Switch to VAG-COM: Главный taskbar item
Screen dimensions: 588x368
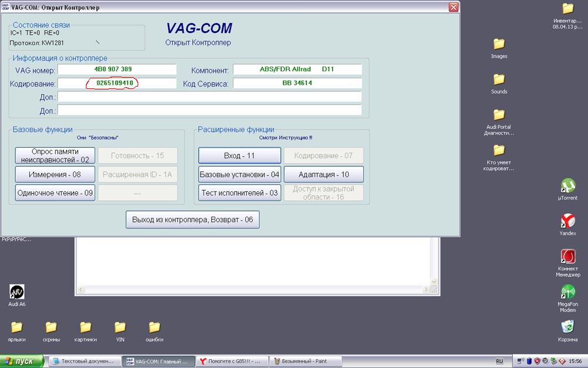click(x=158, y=362)
